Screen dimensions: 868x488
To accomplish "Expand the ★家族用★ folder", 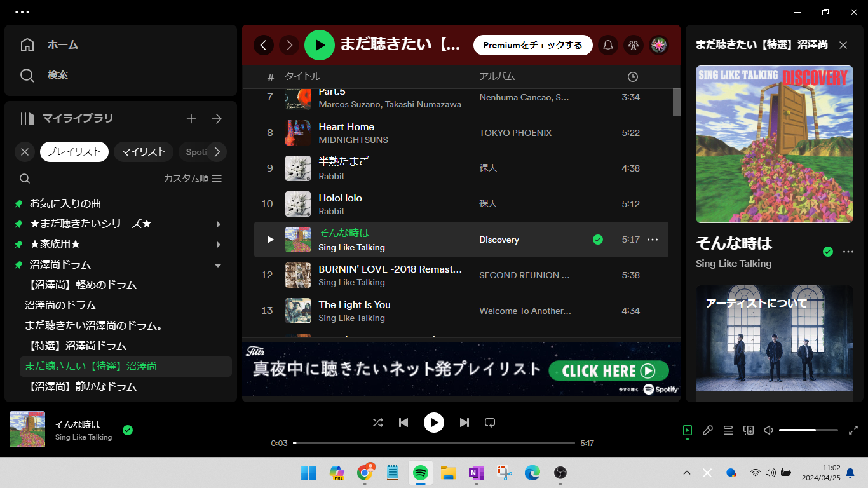I will click(218, 245).
